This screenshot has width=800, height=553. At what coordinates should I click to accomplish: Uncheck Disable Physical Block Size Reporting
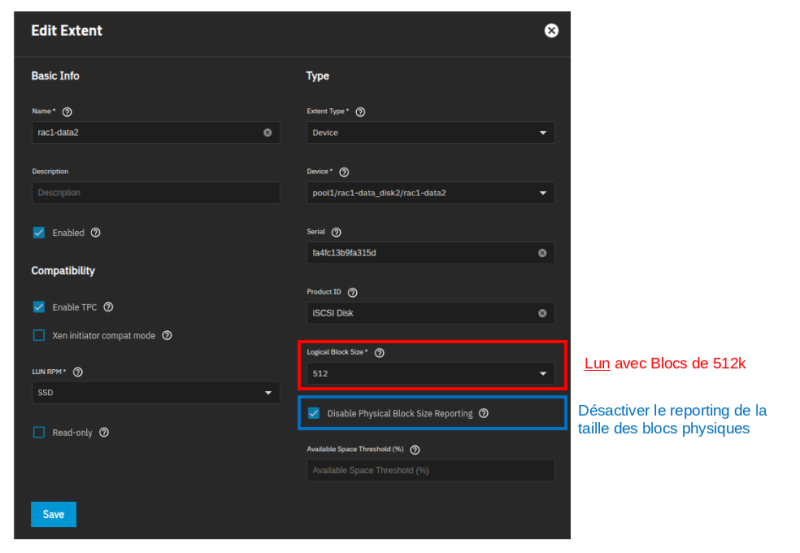click(314, 413)
